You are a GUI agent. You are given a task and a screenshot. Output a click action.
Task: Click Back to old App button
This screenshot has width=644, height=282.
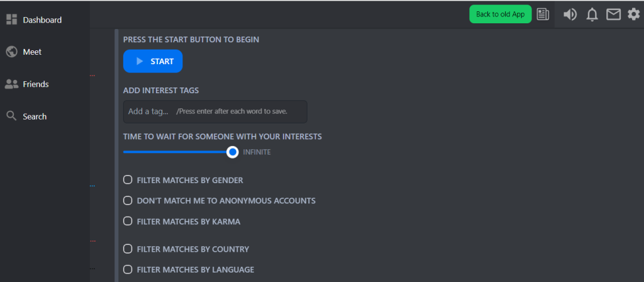[x=500, y=14]
